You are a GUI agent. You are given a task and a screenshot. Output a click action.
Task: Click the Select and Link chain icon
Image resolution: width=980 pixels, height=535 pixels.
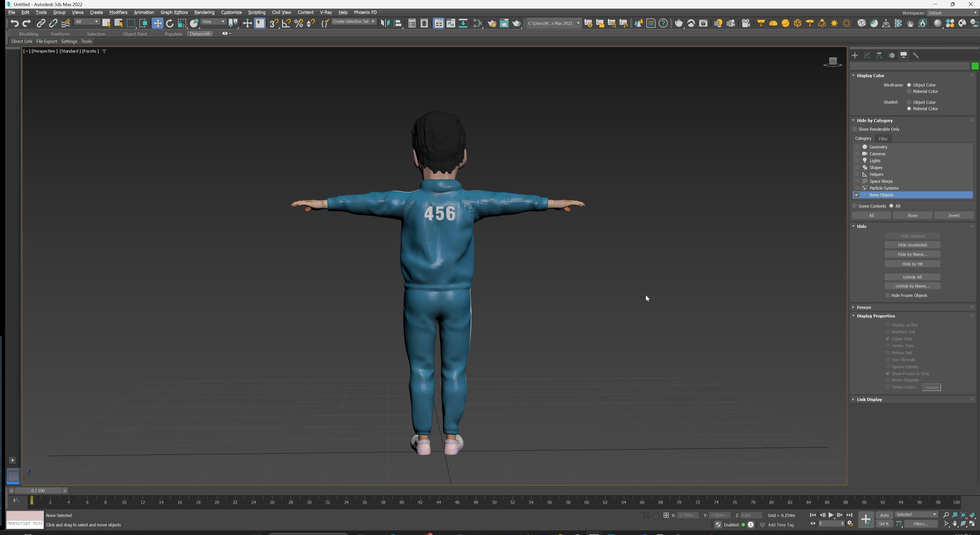pos(41,24)
